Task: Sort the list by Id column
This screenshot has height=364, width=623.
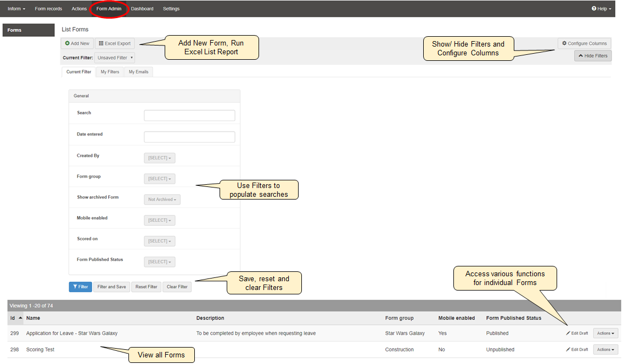Action: 13,318
